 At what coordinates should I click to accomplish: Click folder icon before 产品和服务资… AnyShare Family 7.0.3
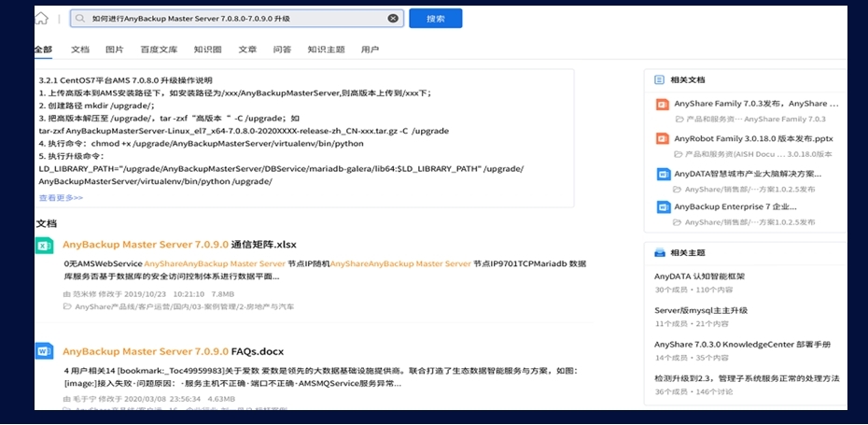[679, 120]
